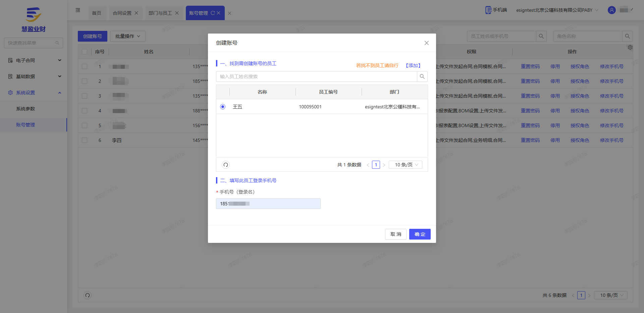The height and width of the screenshot is (313, 644).
Task: Close the 账号管理 tab
Action: [x=218, y=13]
